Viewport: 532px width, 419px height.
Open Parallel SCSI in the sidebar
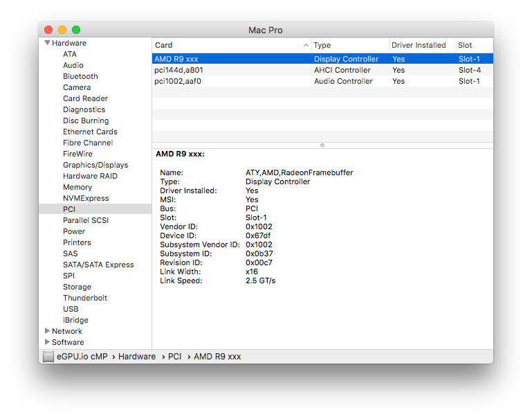(86, 220)
